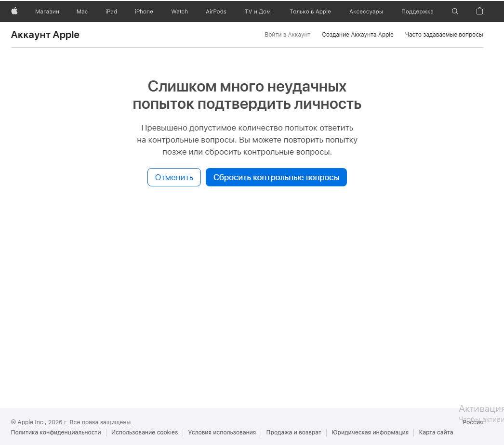Open the 'iPad' navigation item
This screenshot has height=445, width=504.
(111, 11)
